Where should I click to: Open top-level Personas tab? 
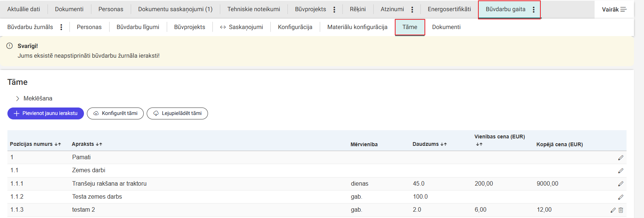(111, 9)
